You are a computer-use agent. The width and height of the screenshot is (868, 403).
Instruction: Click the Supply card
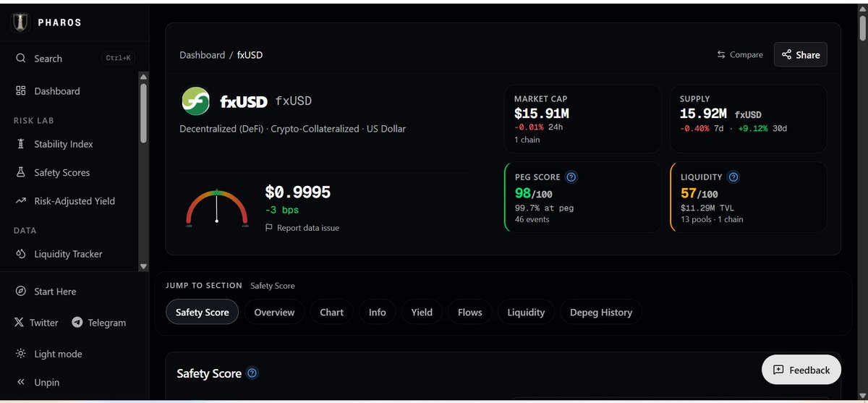click(749, 119)
